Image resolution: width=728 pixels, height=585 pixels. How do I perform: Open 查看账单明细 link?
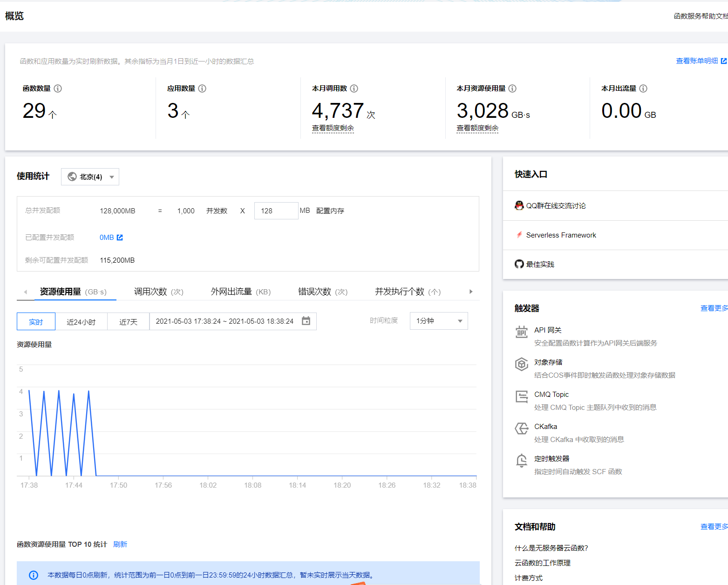pos(697,61)
